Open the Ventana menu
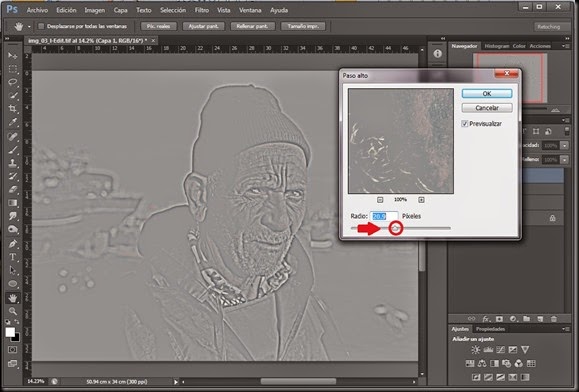The image size is (579, 392). [250, 10]
